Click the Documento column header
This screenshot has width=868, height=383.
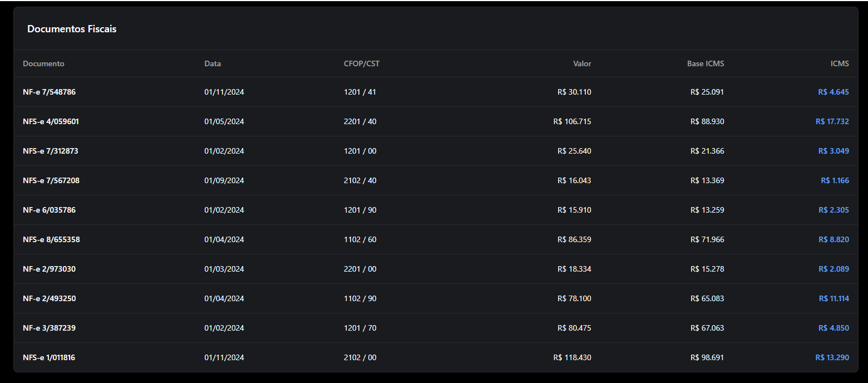[43, 63]
